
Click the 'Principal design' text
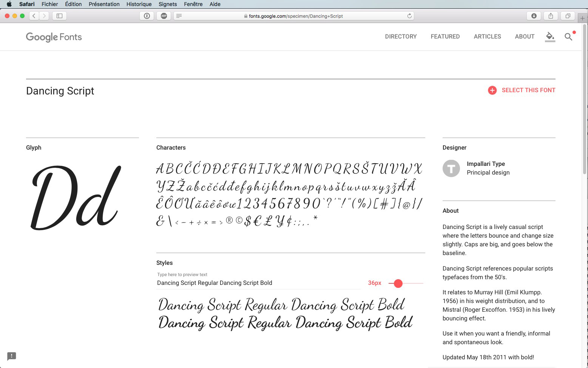coord(488,173)
